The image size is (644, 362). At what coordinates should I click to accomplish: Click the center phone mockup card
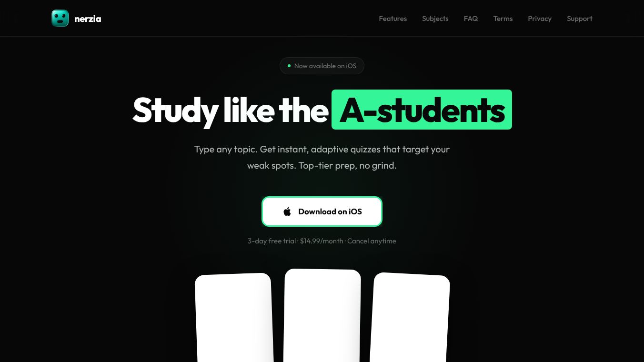pyautogui.click(x=322, y=315)
